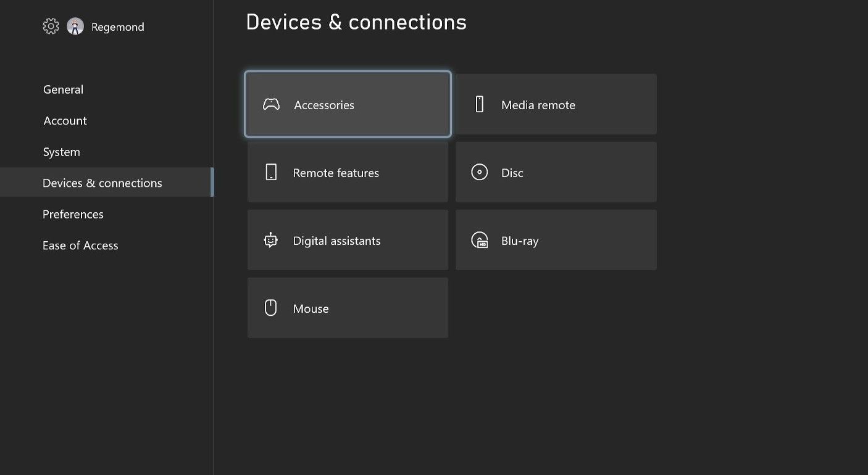Open Remote features settings
This screenshot has width=868, height=475.
tap(348, 172)
